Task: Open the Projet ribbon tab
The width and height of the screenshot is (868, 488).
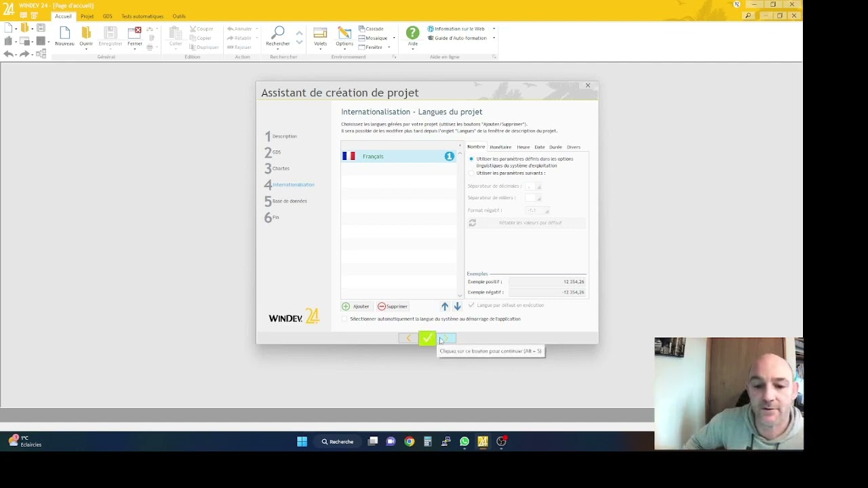Action: 87,16
